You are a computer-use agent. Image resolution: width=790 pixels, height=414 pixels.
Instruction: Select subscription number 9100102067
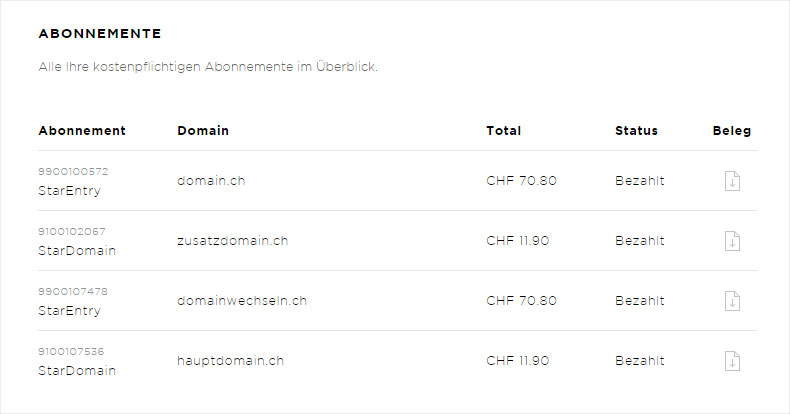(x=72, y=231)
